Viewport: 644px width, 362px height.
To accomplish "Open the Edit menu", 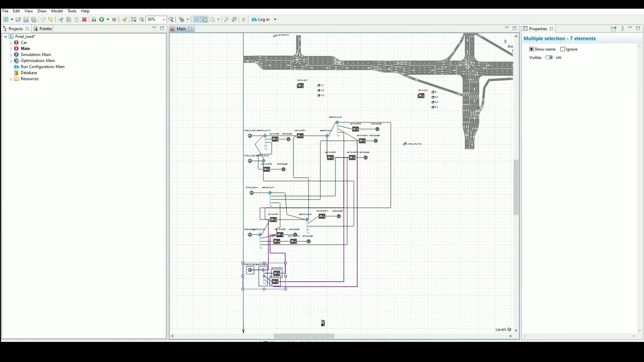I will coord(17,11).
